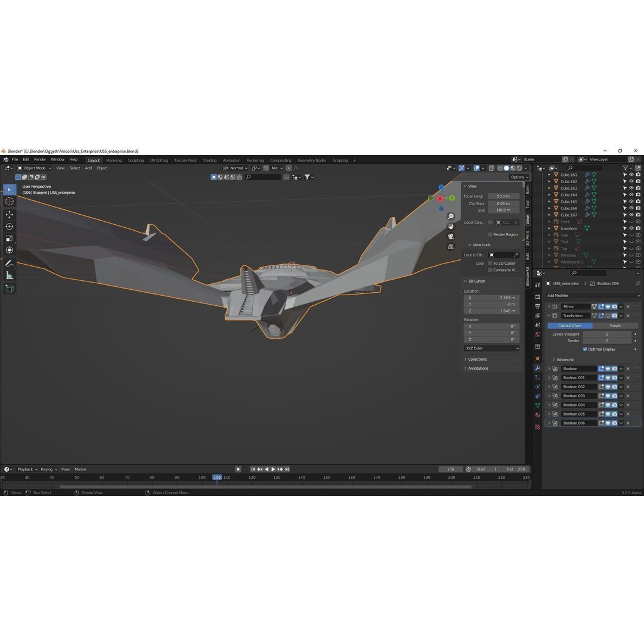Image resolution: width=644 pixels, height=644 pixels.
Task: Enable Lock To 3D Cursor checkbox
Action: 490,264
